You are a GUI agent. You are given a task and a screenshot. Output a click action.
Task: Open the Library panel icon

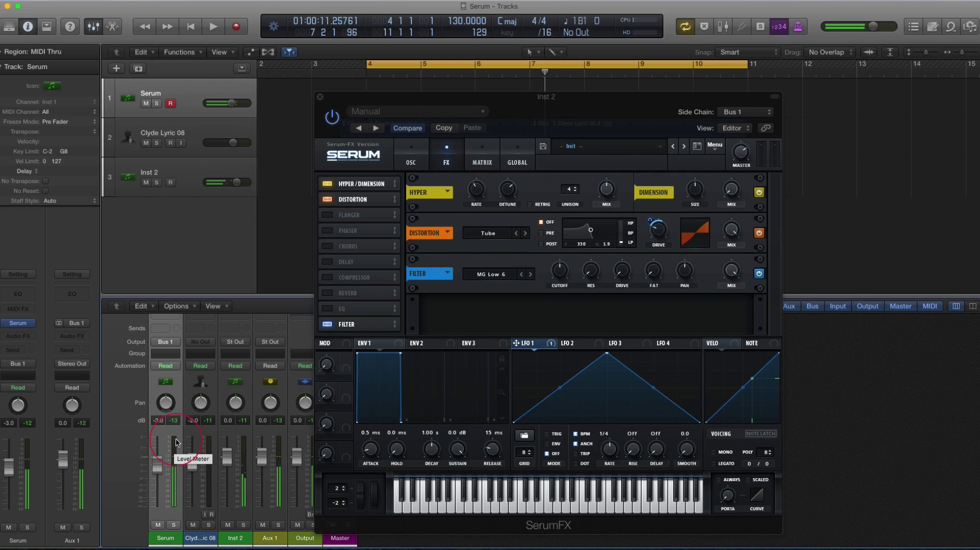pyautogui.click(x=9, y=27)
